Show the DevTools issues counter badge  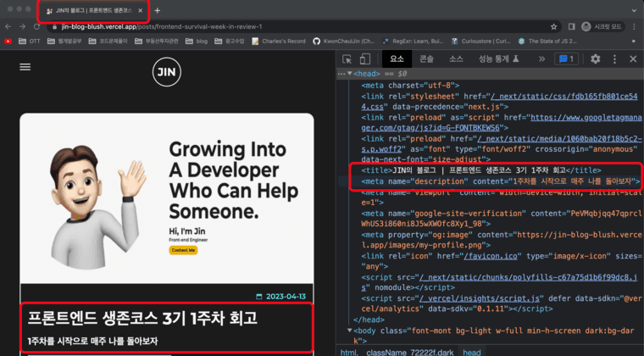566,59
